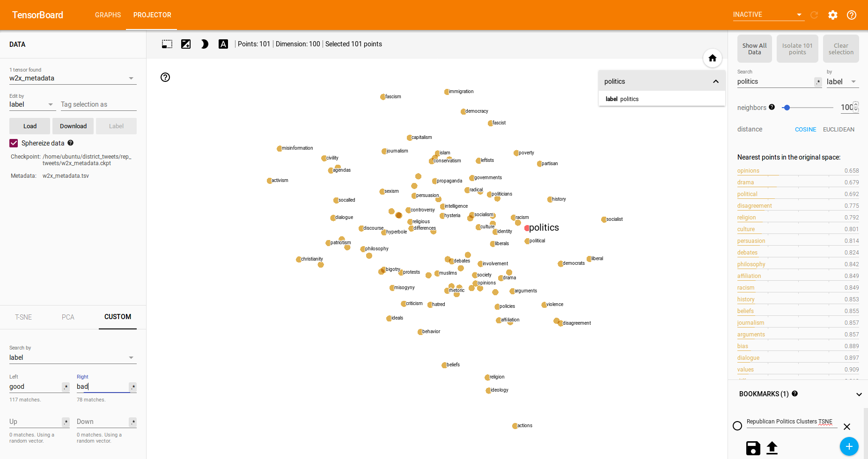Open the Edit by label dropdown
This screenshot has height=459, width=868.
(32, 104)
